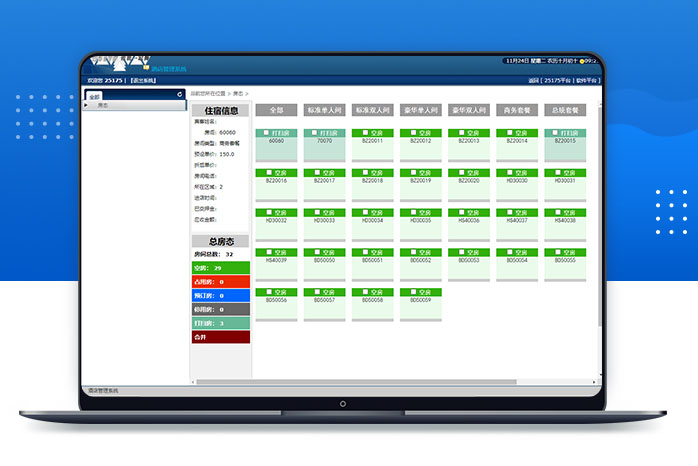Tick the checkbox of room BZ20014
The width and height of the screenshot is (698, 466).
pos(509,133)
